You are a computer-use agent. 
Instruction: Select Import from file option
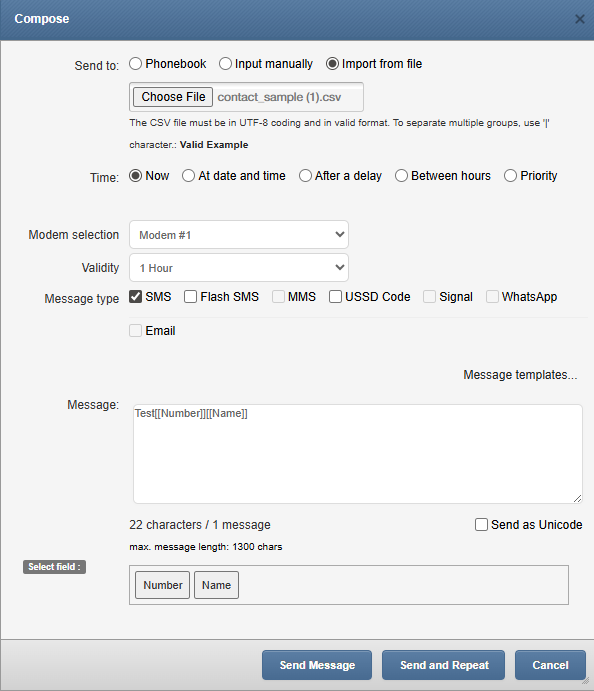[332, 64]
